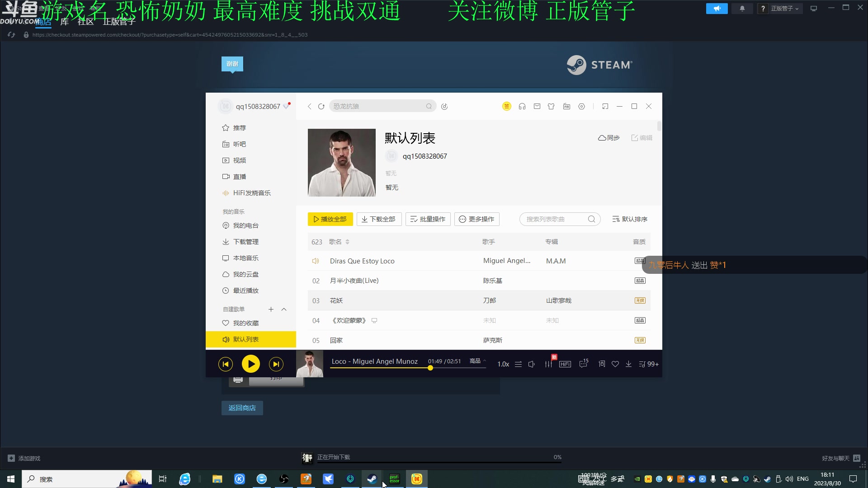
Task: Open HiFi发烧音乐 in the sidebar
Action: (251, 193)
